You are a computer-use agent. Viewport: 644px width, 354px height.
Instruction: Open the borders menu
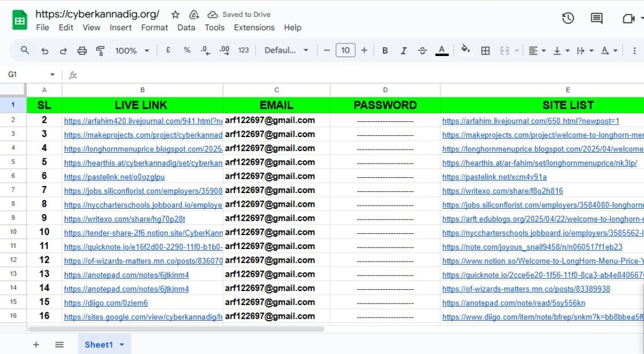(x=486, y=50)
